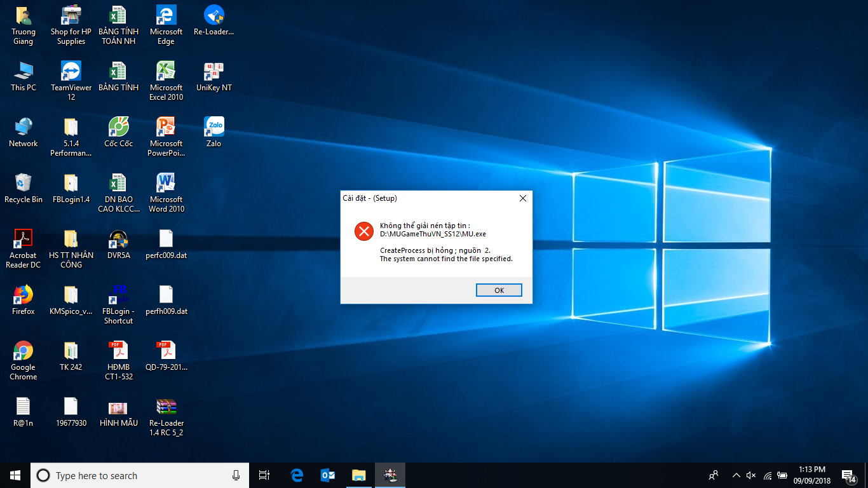Click the Type here to search box
The image size is (868, 488).
pos(140,475)
